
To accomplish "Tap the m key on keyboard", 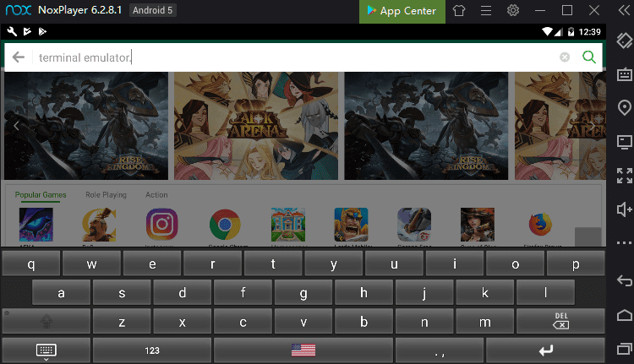I will coord(485,322).
